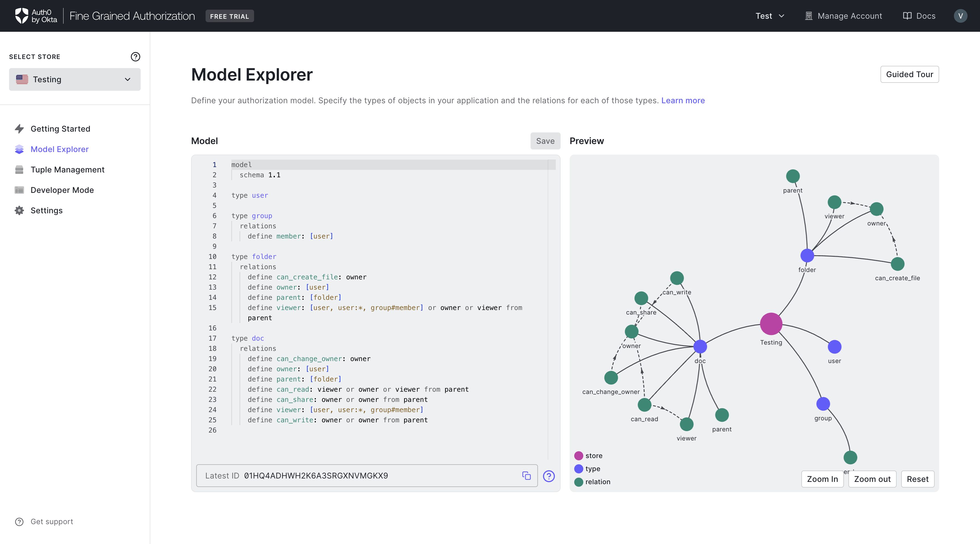Viewport: 980px width, 544px height.
Task: Follow the Learn more link
Action: (x=683, y=100)
